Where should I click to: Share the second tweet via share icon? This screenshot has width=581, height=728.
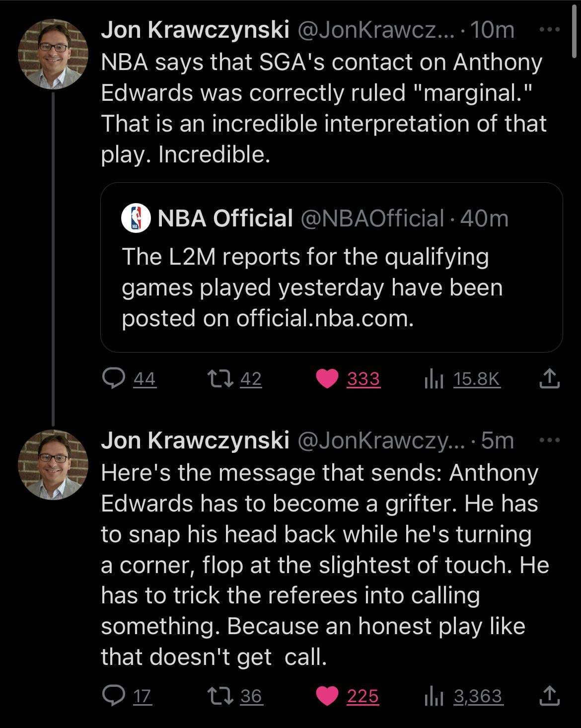tap(550, 696)
